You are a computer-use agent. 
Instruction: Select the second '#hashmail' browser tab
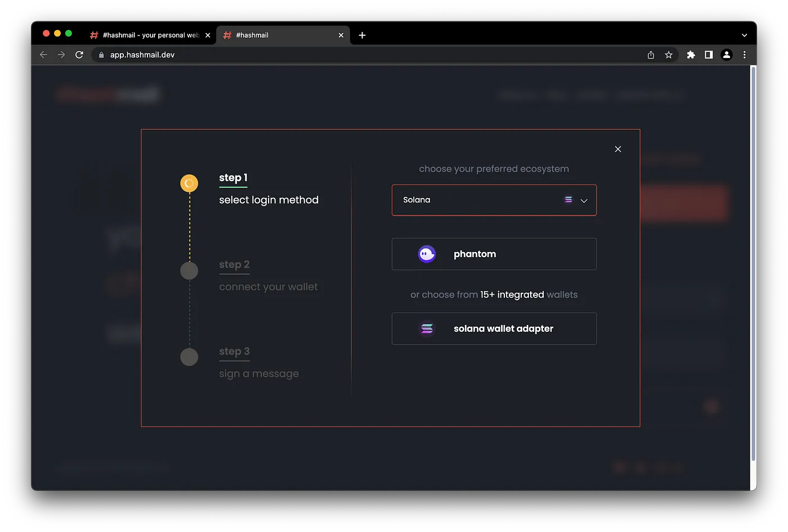(x=283, y=35)
